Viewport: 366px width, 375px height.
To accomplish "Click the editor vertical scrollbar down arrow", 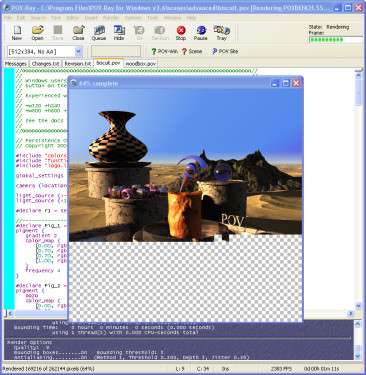I will pyautogui.click(x=358, y=306).
